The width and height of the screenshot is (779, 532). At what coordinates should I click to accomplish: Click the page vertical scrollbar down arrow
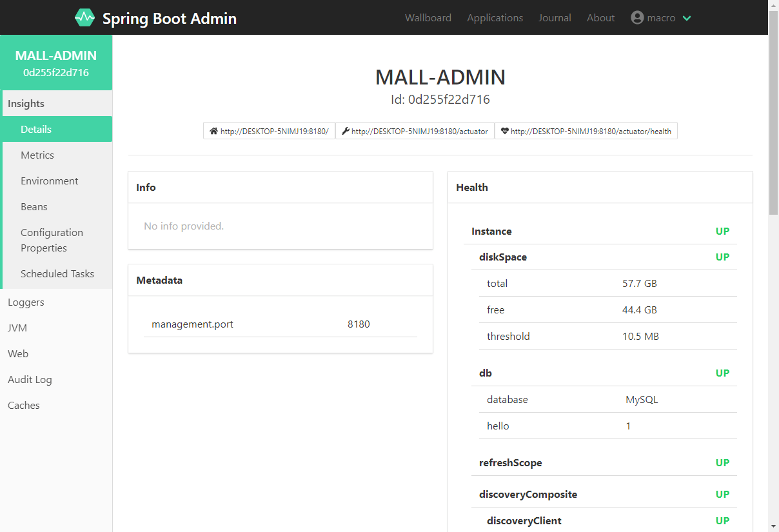773,526
